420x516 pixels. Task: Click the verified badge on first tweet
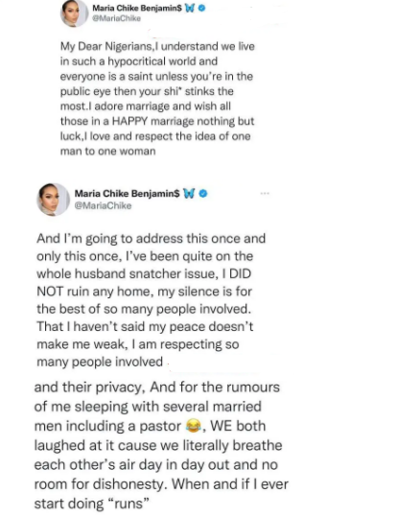(202, 9)
